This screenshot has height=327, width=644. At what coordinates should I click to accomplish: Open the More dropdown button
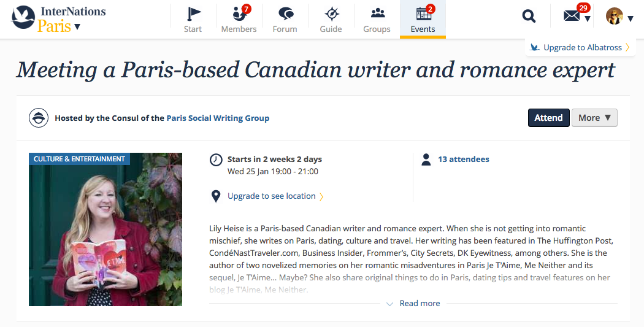(594, 118)
